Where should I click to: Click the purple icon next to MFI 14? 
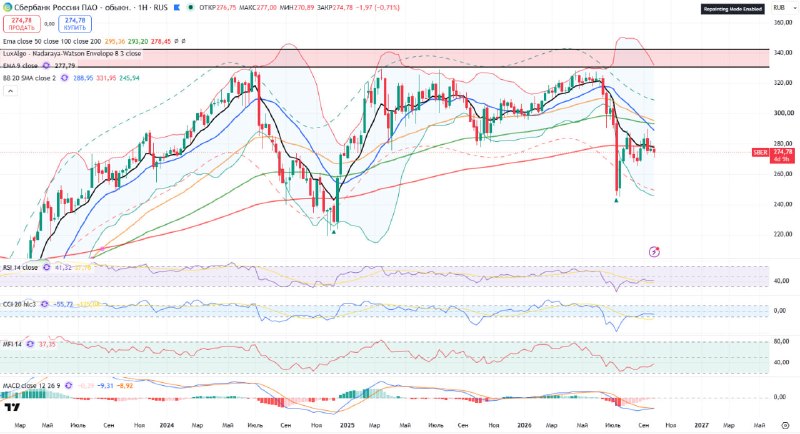pos(30,344)
